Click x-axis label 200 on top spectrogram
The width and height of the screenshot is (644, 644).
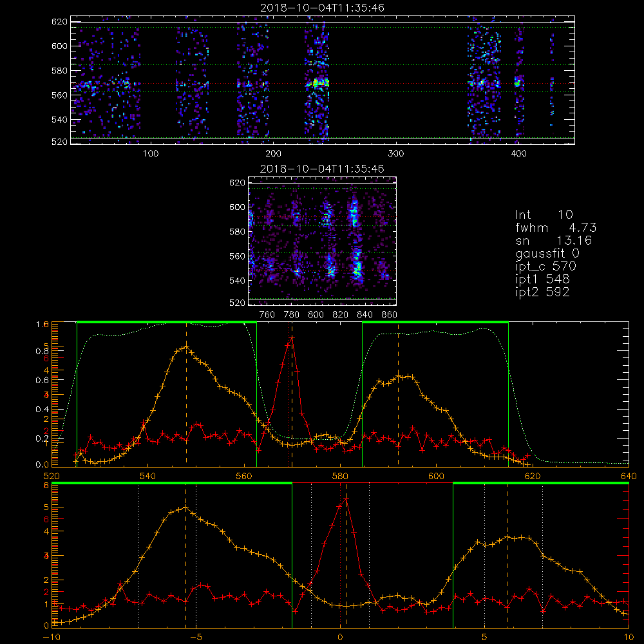(273, 154)
